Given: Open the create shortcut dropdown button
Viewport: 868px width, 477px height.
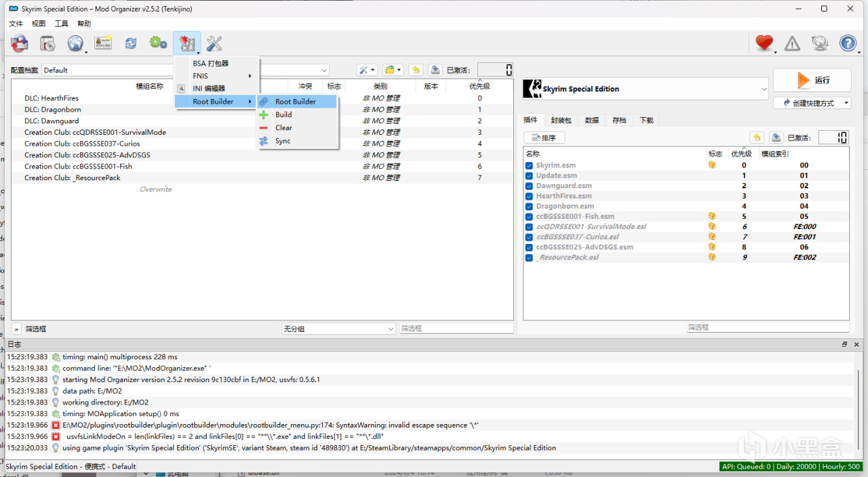Looking at the screenshot, I should [x=812, y=103].
